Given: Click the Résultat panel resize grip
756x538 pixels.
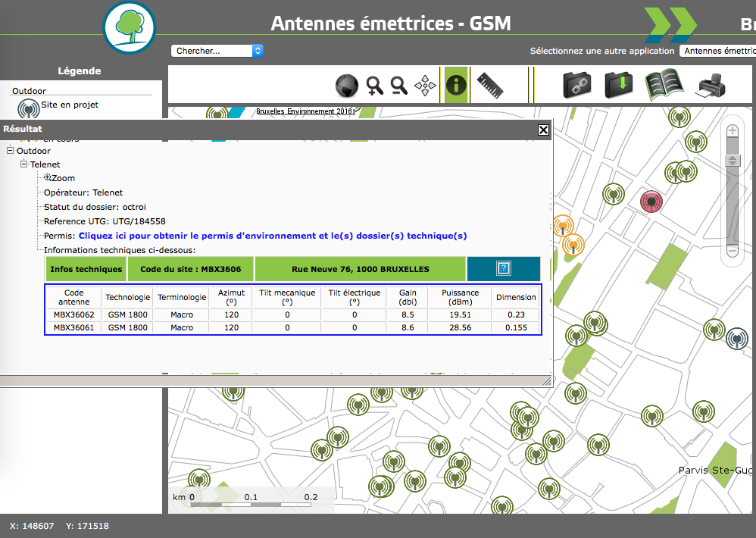Looking at the screenshot, I should (547, 381).
